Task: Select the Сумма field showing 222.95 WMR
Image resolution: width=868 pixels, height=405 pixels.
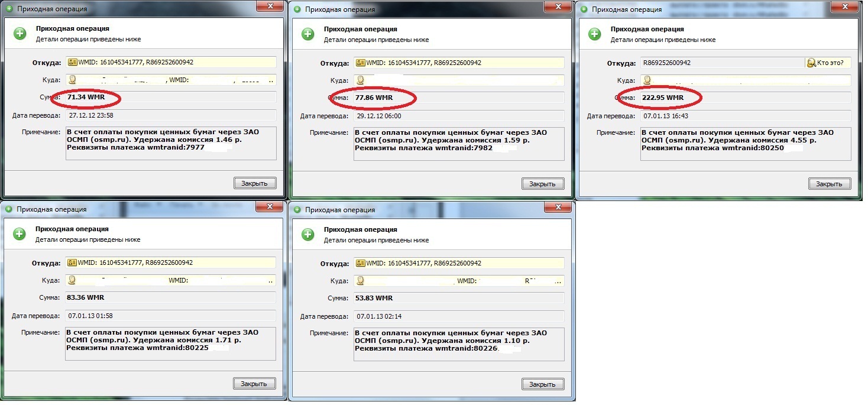Action: (745, 98)
